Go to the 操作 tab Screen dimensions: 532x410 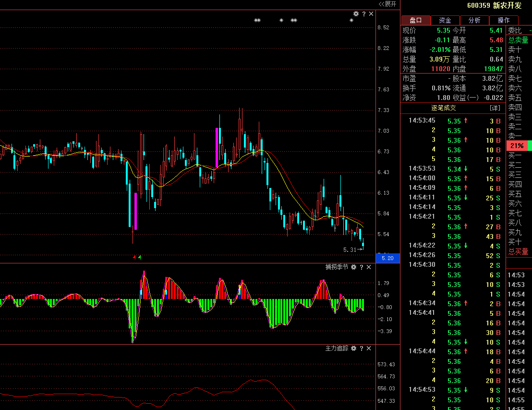(504, 20)
